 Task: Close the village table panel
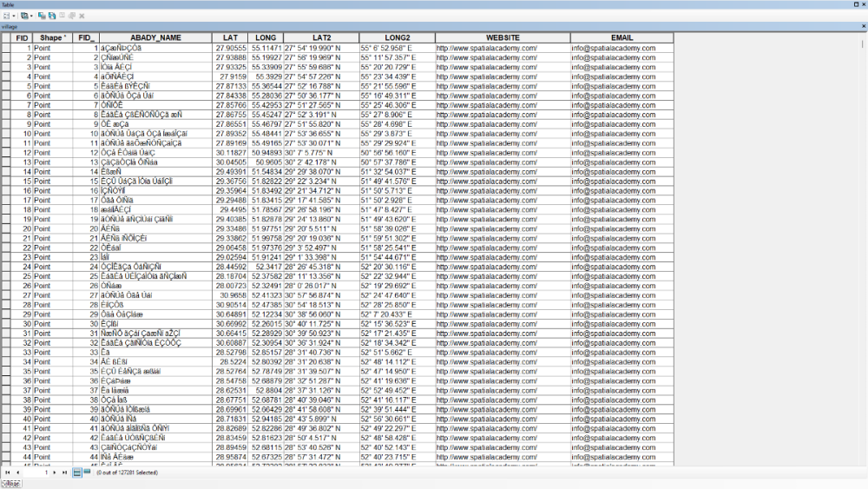(x=863, y=26)
